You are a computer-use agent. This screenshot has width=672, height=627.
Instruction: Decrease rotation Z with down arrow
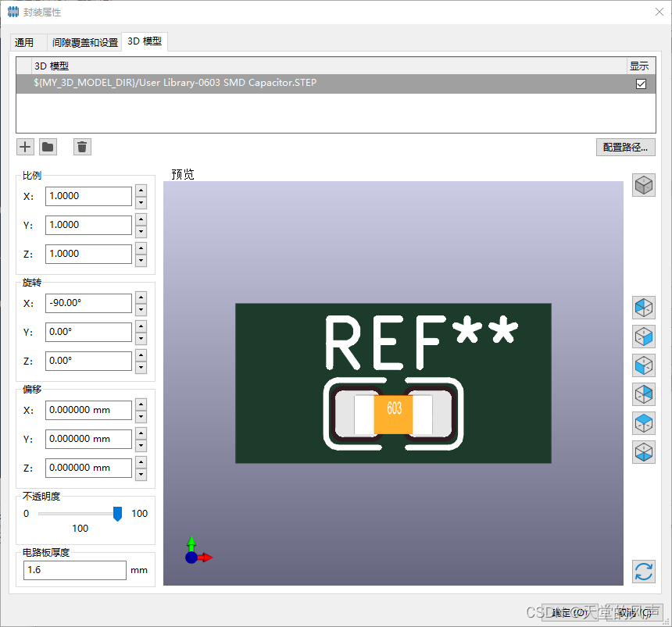(141, 368)
